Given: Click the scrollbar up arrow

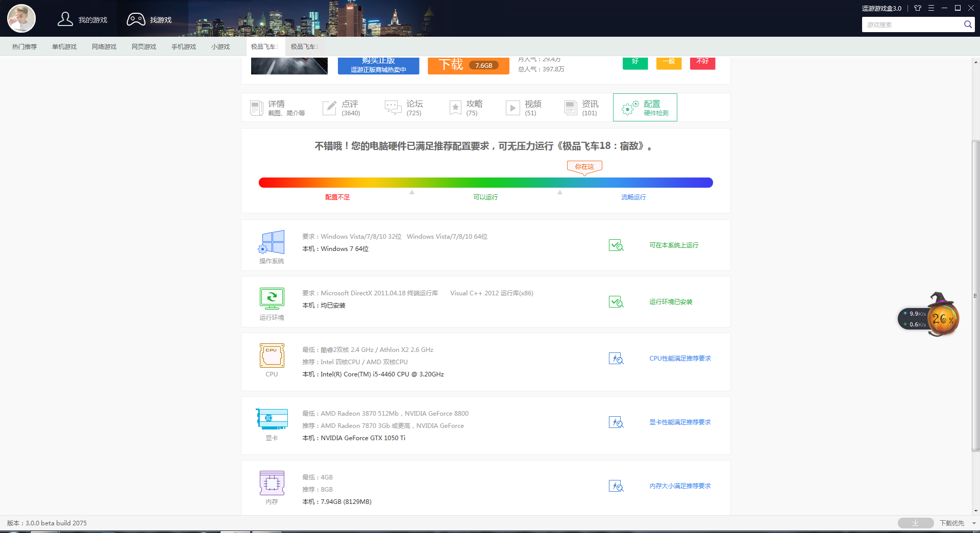Looking at the screenshot, I should [x=975, y=62].
